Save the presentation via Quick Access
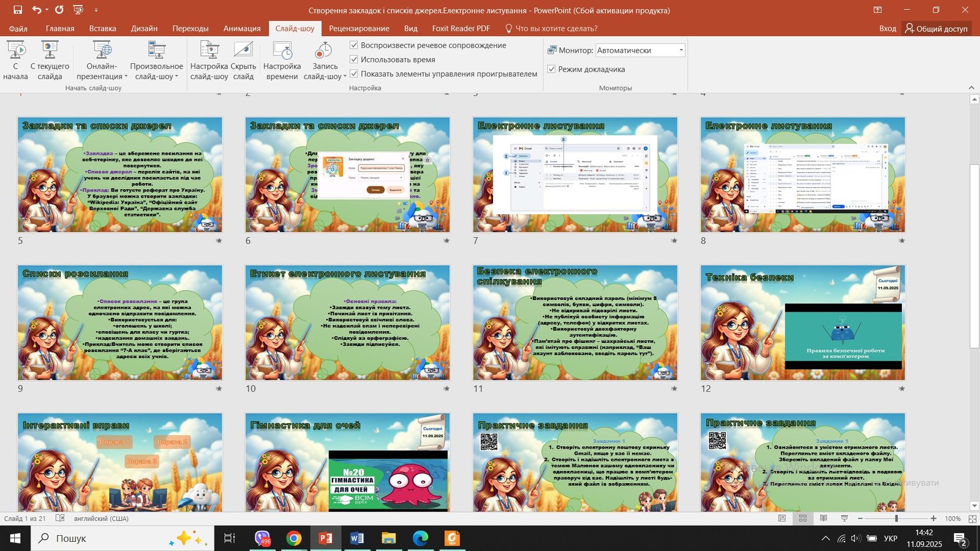 [x=18, y=10]
